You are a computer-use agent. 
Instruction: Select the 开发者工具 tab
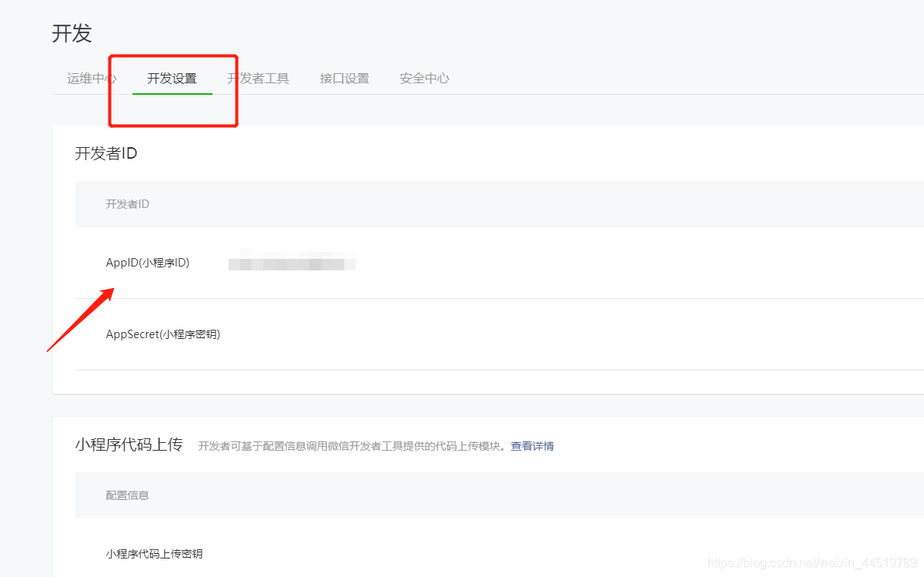pos(259,78)
